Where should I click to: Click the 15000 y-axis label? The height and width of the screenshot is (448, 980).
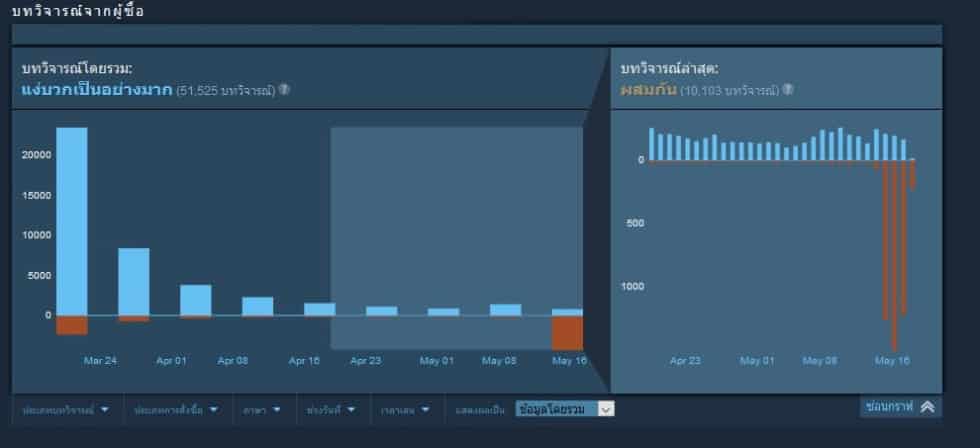tap(36, 195)
